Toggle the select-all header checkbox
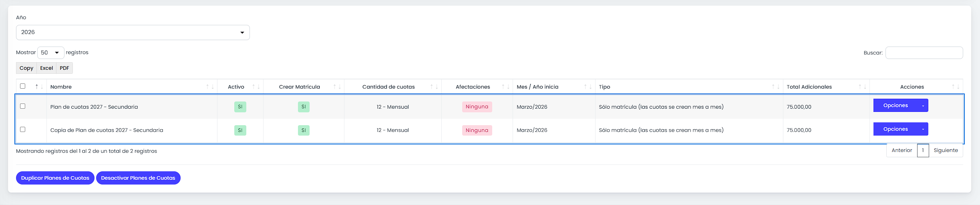 [x=23, y=86]
